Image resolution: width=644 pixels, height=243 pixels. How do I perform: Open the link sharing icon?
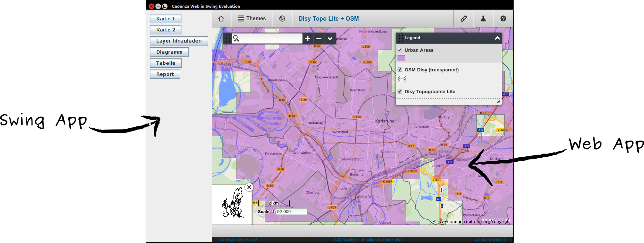pyautogui.click(x=463, y=18)
